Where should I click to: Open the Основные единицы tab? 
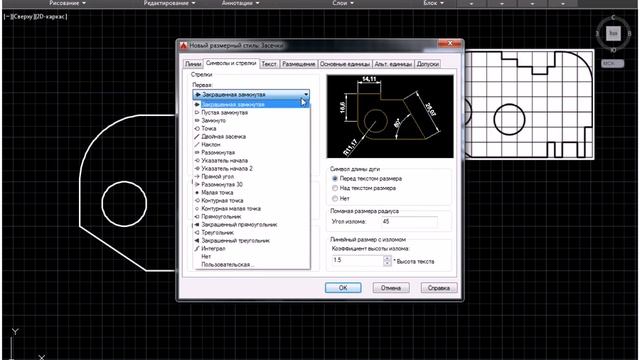pos(345,64)
